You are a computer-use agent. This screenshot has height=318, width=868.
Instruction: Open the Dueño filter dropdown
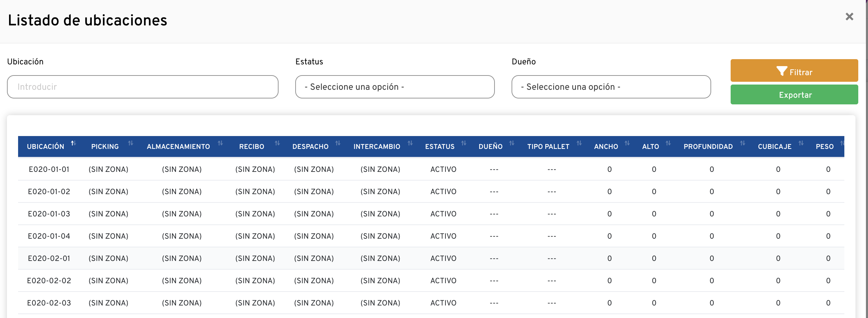(611, 87)
